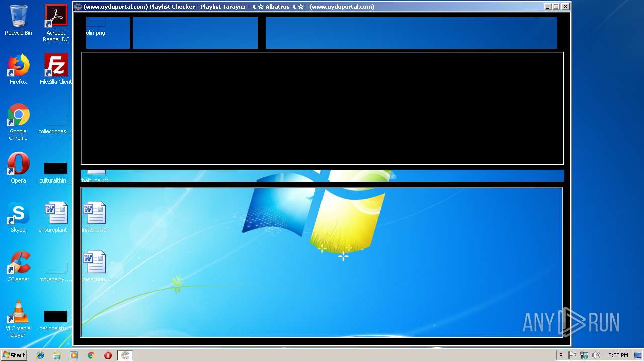Select the Google Chrome desktop shortcut
Viewport: 644px width, 362px height.
click(18, 122)
